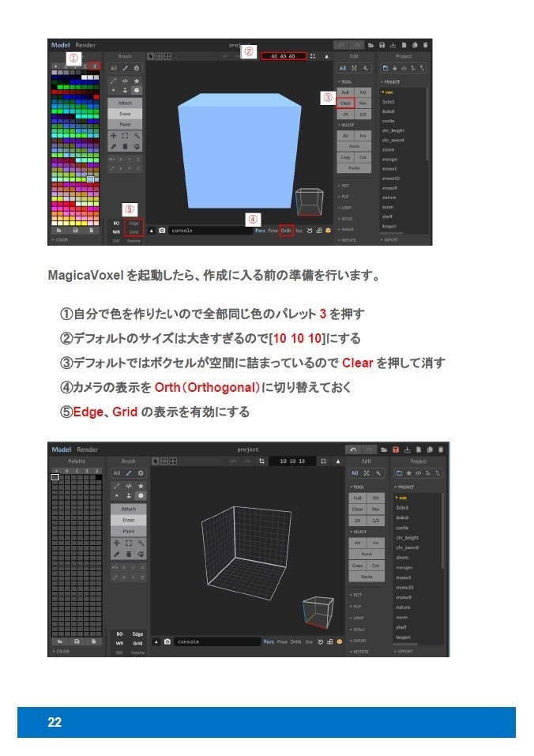Image resolution: width=534 pixels, height=756 pixels.
Task: Toggle the Frame option in the lower screenshot
Action: coord(137,653)
